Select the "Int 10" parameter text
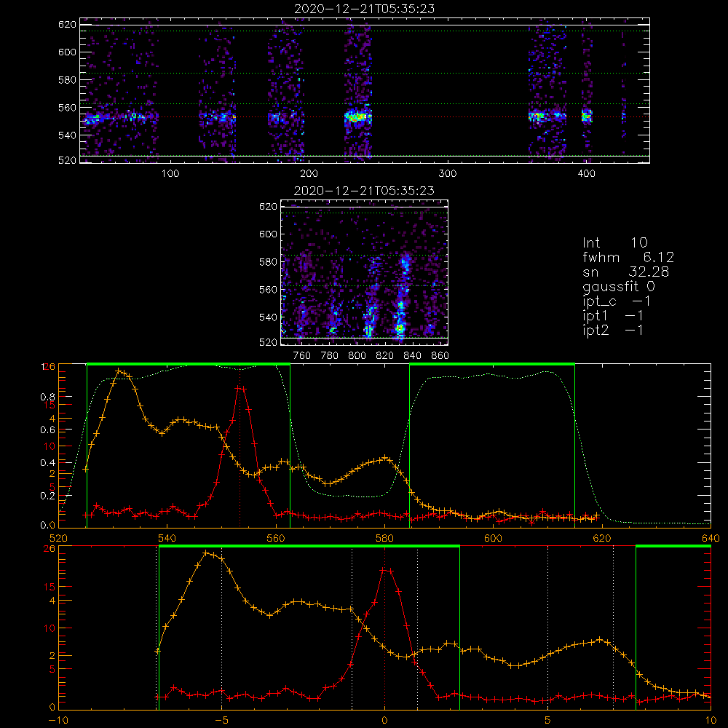The height and width of the screenshot is (728, 728). tap(615, 243)
